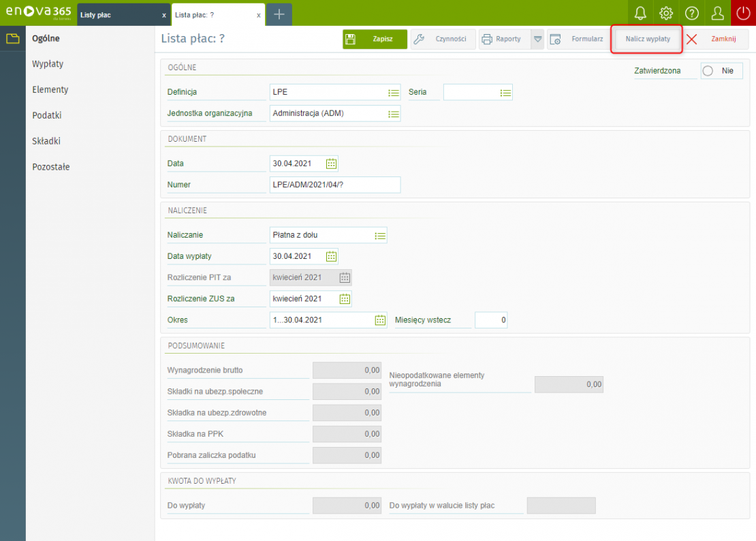Open the Elementy section

(50, 90)
